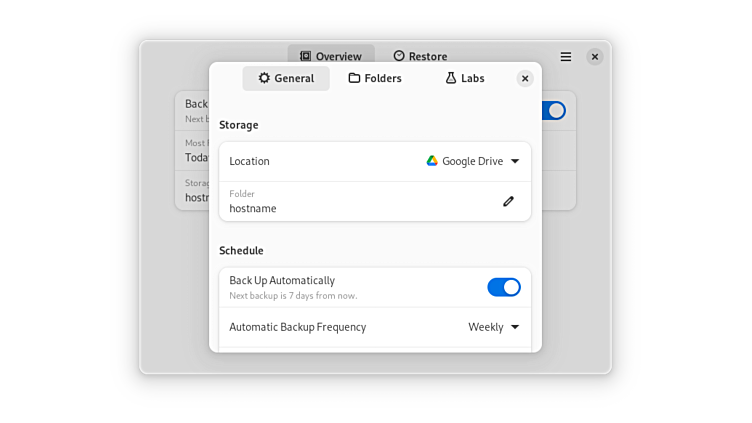Image resolution: width=752 pixels, height=423 pixels.
Task: Toggle the partially hidden switch behind the dialog
Action: tap(555, 110)
